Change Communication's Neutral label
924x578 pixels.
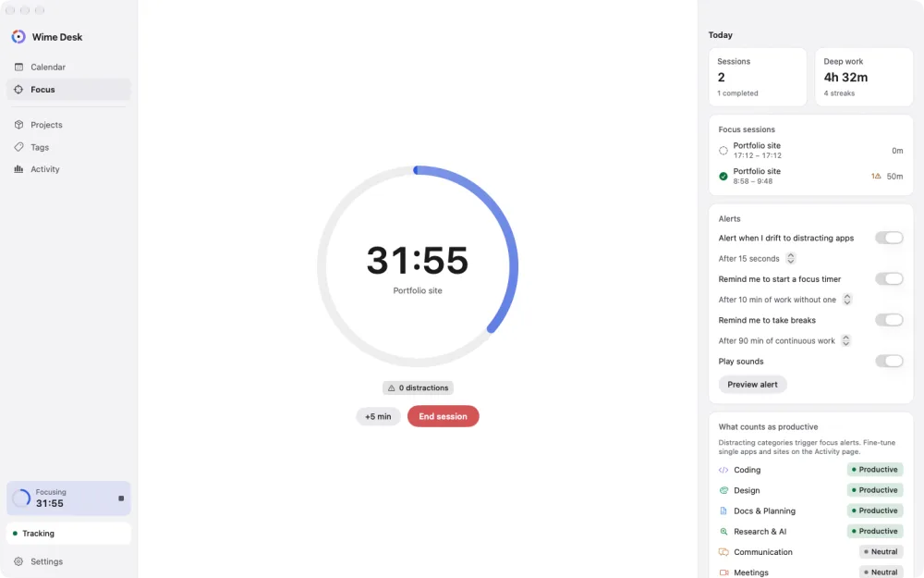click(x=881, y=552)
